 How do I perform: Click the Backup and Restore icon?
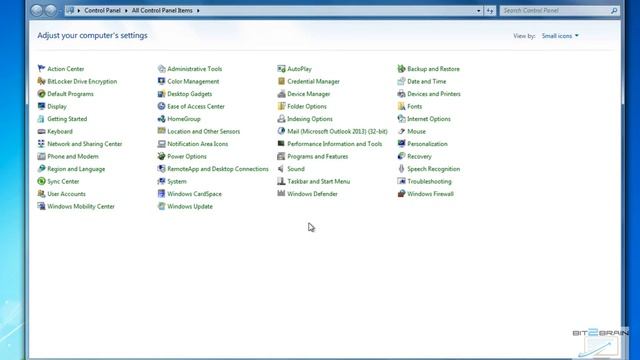tap(401, 69)
